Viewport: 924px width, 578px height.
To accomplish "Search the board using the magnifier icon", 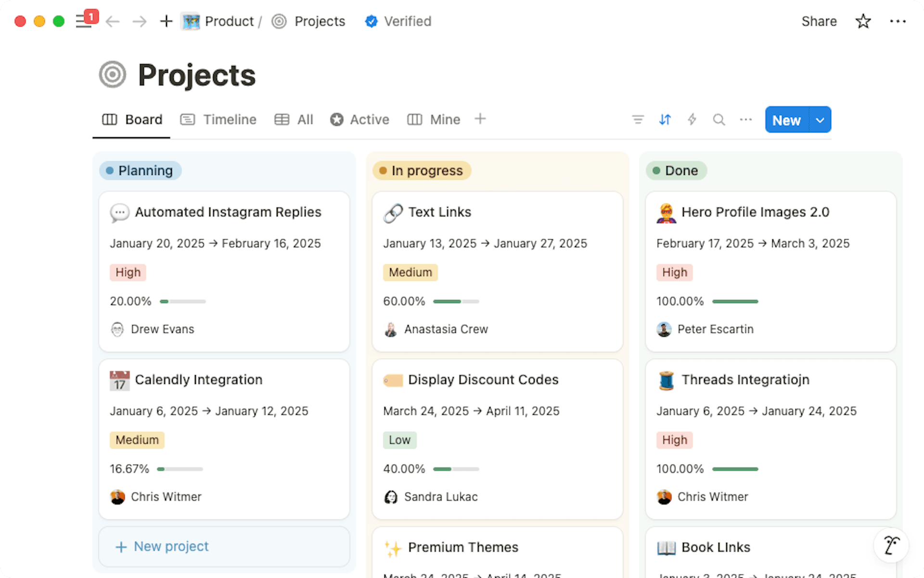I will (x=719, y=119).
